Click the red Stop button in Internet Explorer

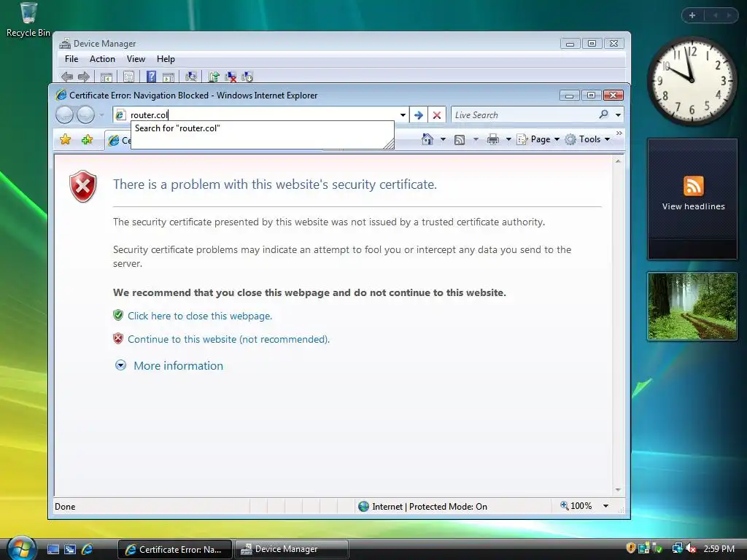point(436,114)
